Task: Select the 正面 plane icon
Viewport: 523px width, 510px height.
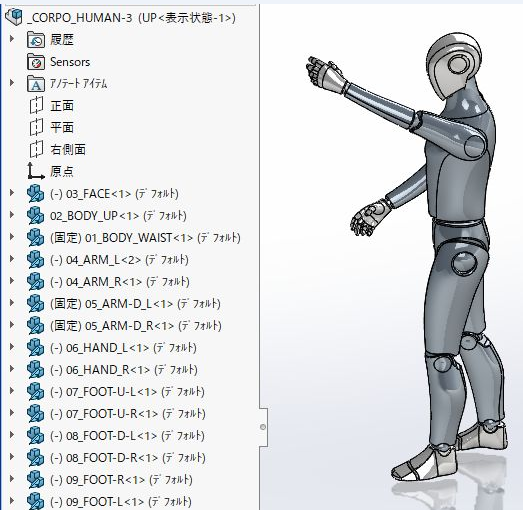Action: (36, 105)
